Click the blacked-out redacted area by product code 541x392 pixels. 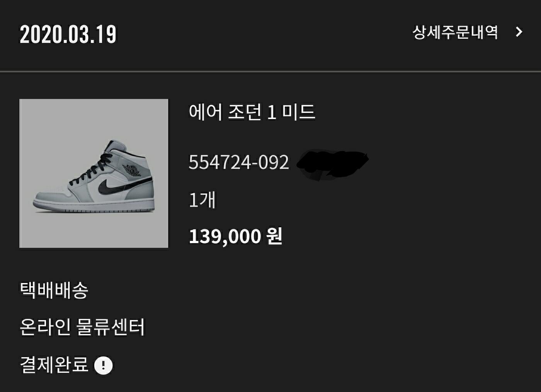pos(332,165)
